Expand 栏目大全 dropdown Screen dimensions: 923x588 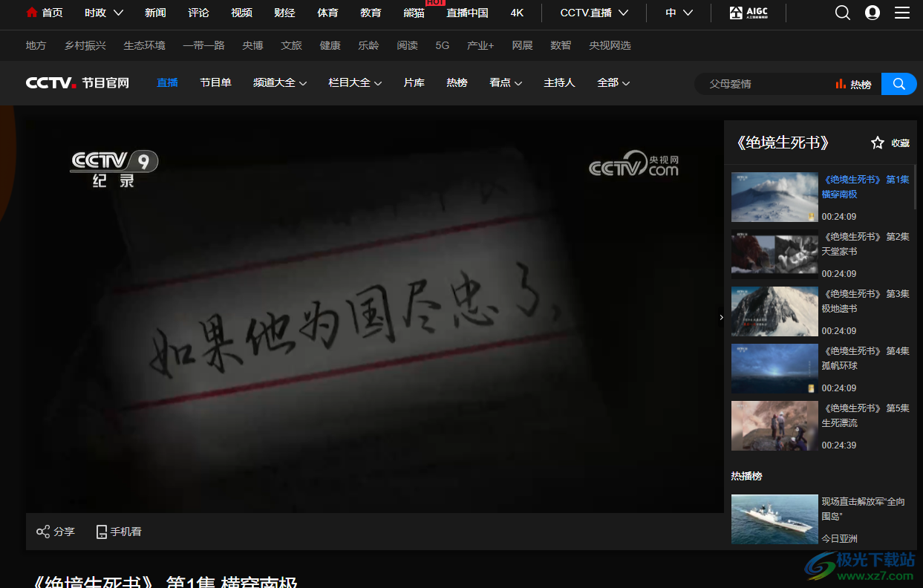click(x=355, y=83)
